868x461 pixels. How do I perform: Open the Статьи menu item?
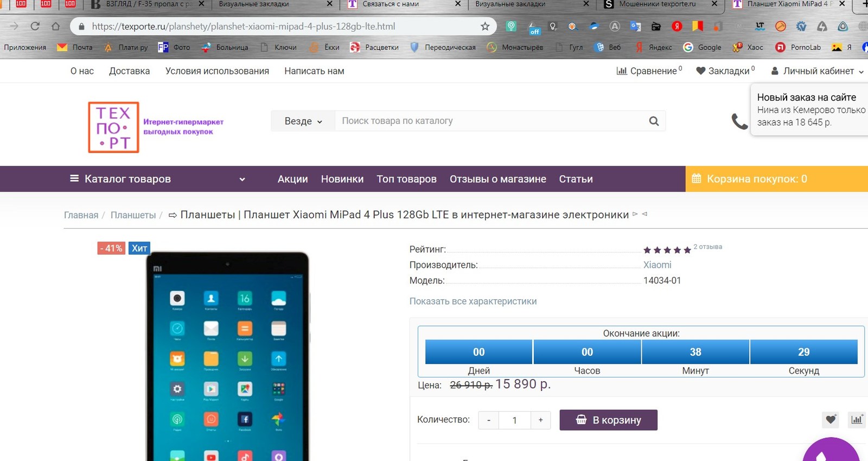[x=576, y=179]
